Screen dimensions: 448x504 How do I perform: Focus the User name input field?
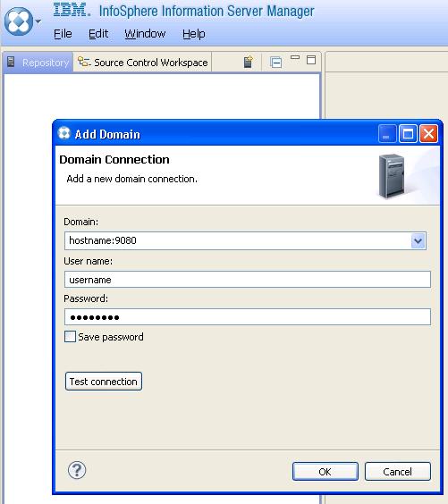tap(248, 280)
